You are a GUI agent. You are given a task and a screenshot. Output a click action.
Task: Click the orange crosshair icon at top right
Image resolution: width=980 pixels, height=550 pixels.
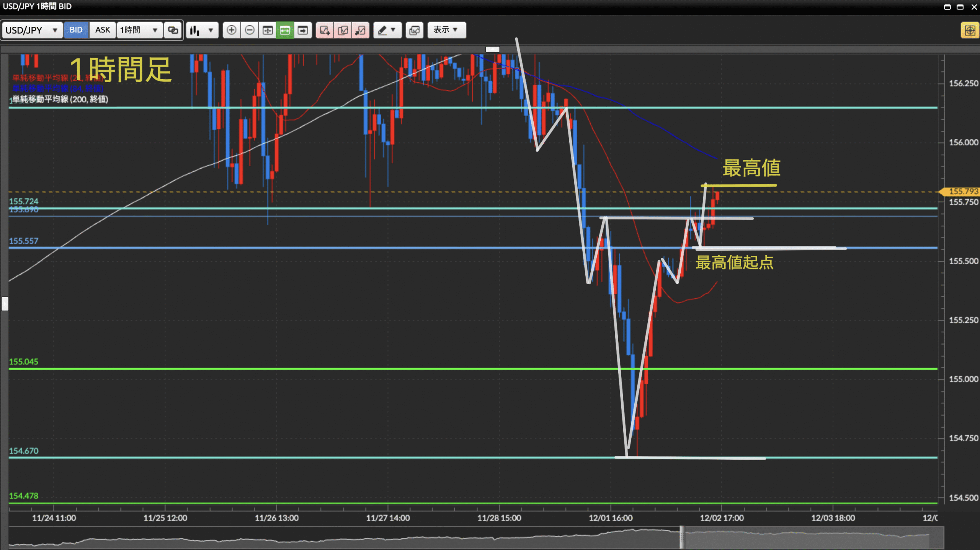pyautogui.click(x=970, y=30)
